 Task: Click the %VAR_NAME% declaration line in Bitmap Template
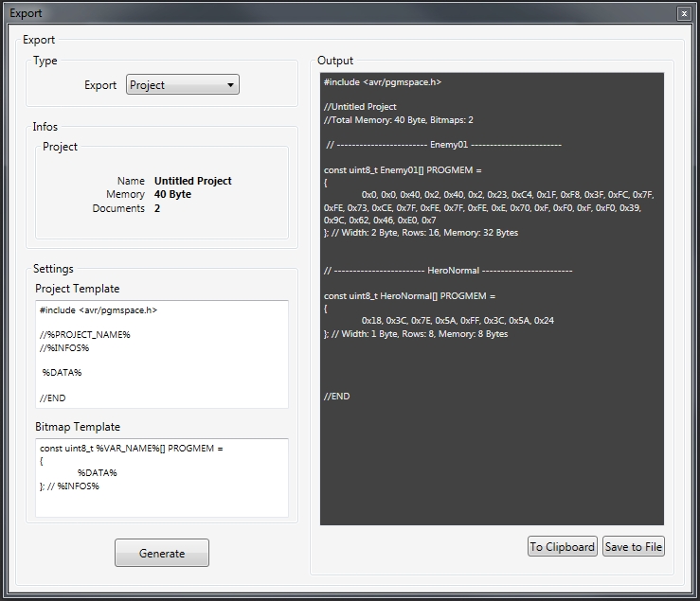point(131,449)
